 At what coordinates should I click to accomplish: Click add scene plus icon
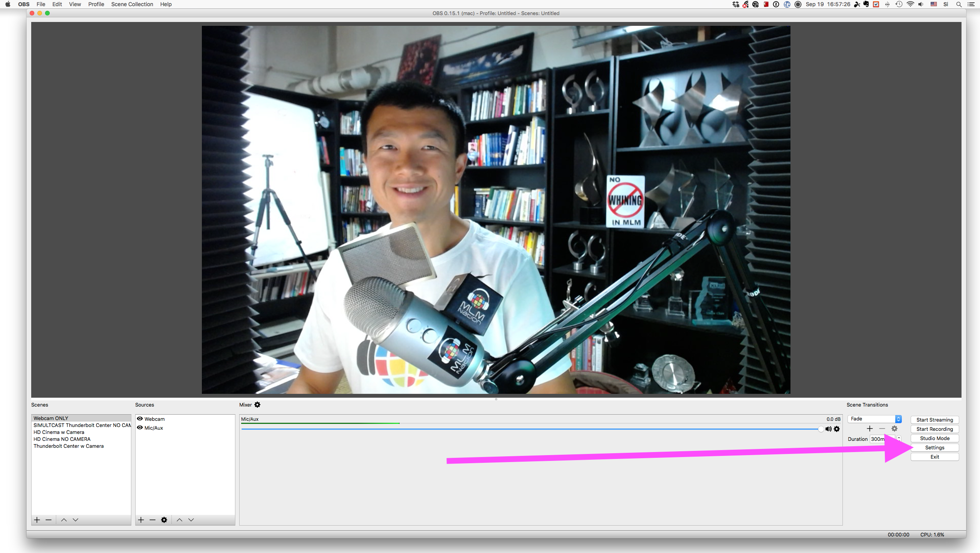click(x=36, y=519)
